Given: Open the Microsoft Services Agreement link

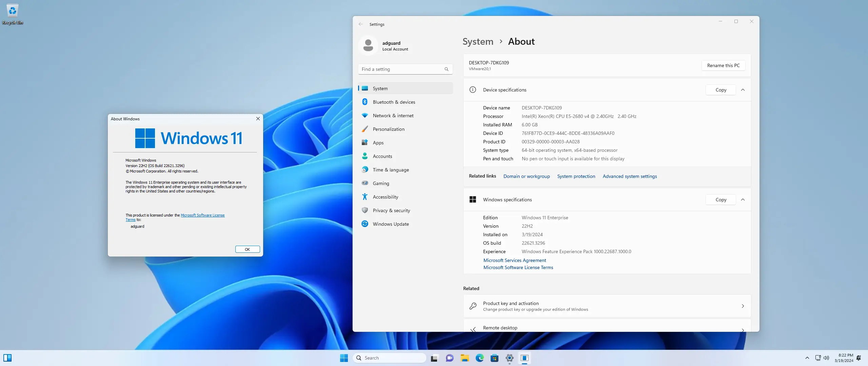Looking at the screenshot, I should (514, 260).
